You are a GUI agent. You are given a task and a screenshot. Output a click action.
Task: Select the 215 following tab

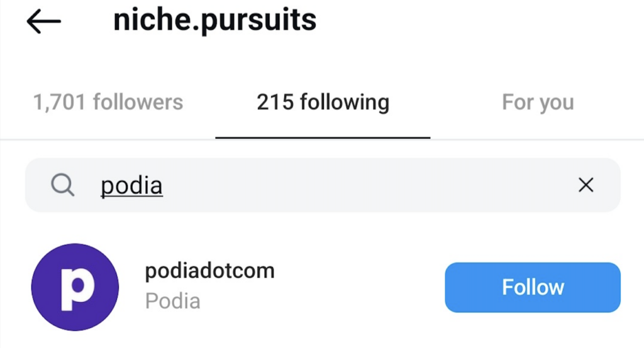coord(323,102)
